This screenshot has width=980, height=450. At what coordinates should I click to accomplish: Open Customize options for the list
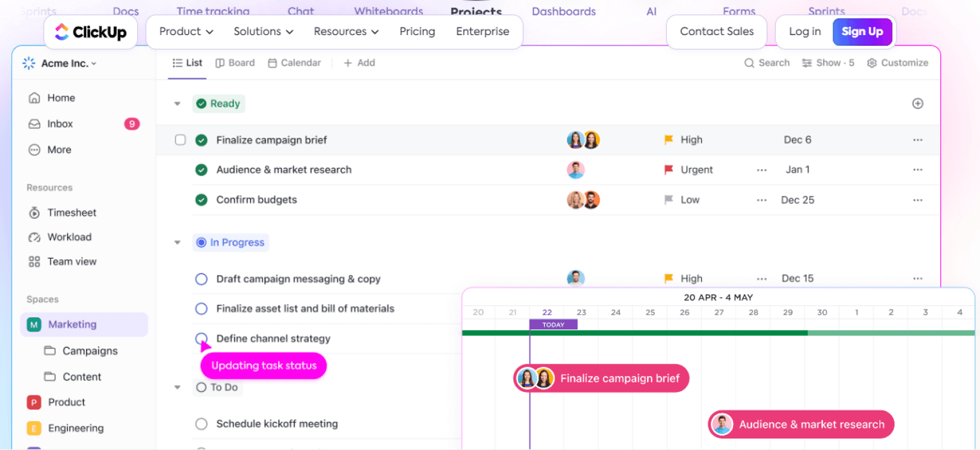pos(898,63)
